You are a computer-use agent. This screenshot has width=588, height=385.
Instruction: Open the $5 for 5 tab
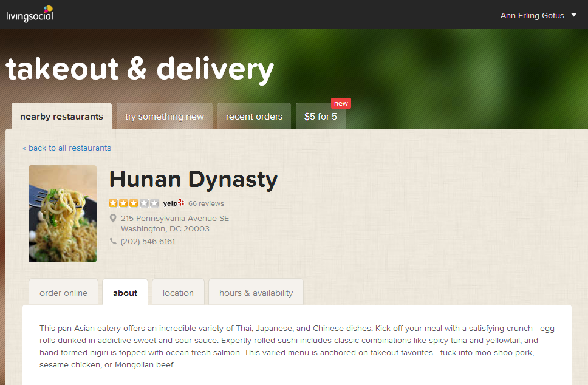(x=321, y=117)
